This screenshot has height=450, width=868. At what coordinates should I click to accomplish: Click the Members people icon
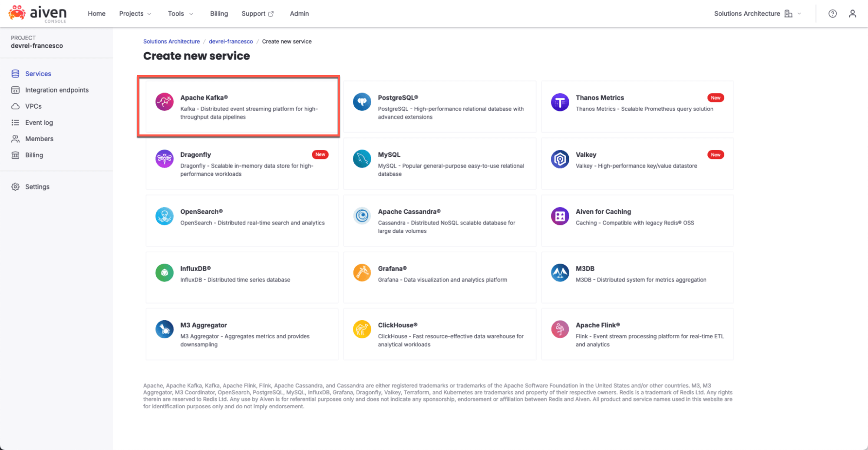point(15,139)
